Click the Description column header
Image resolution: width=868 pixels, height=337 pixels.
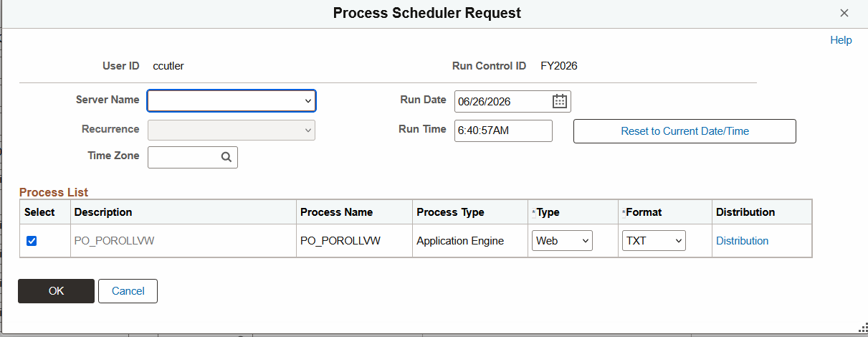point(103,212)
